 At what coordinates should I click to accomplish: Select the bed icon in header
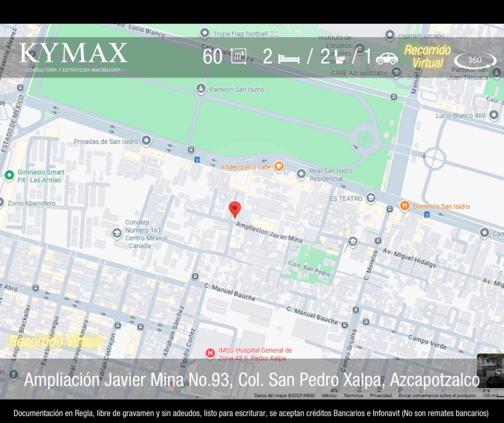pyautogui.click(x=289, y=59)
